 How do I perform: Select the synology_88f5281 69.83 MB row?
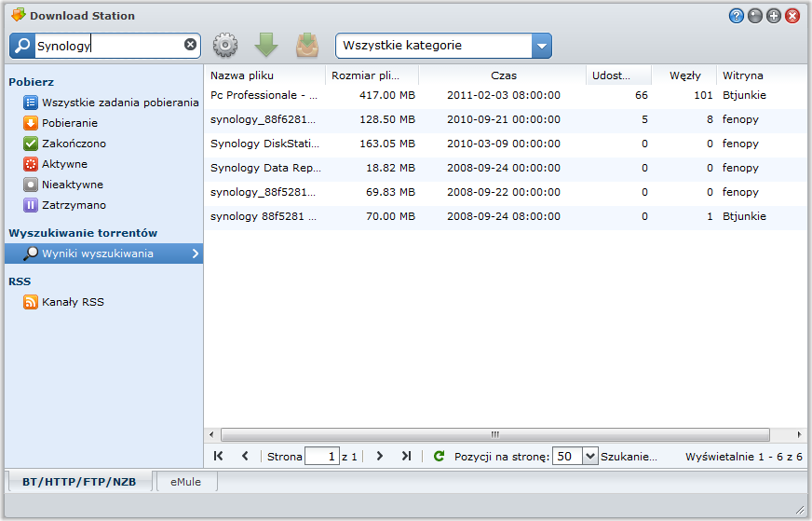tap(506, 192)
